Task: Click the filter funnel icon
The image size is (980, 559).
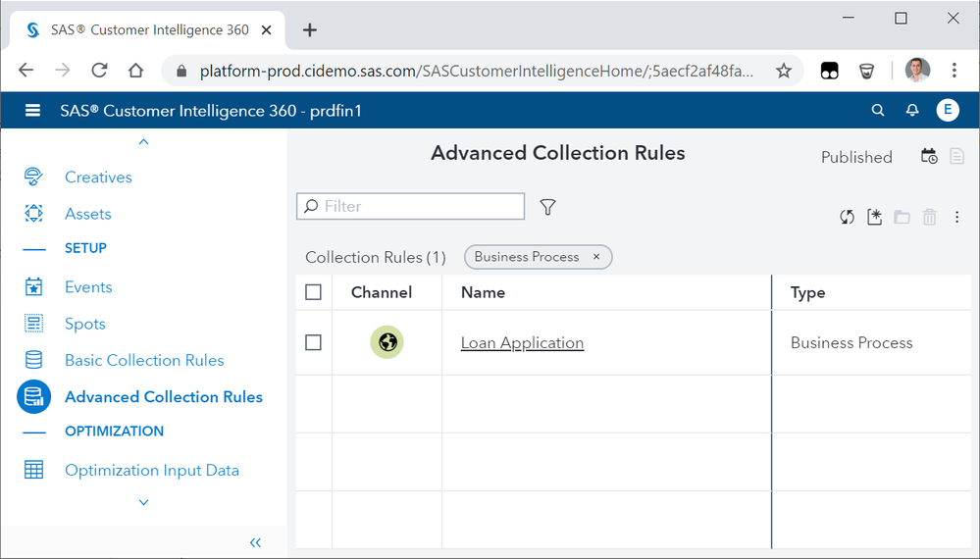Action: 548,207
